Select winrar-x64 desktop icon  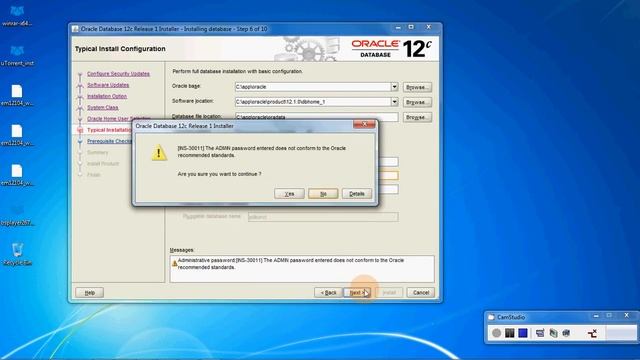coord(17,16)
